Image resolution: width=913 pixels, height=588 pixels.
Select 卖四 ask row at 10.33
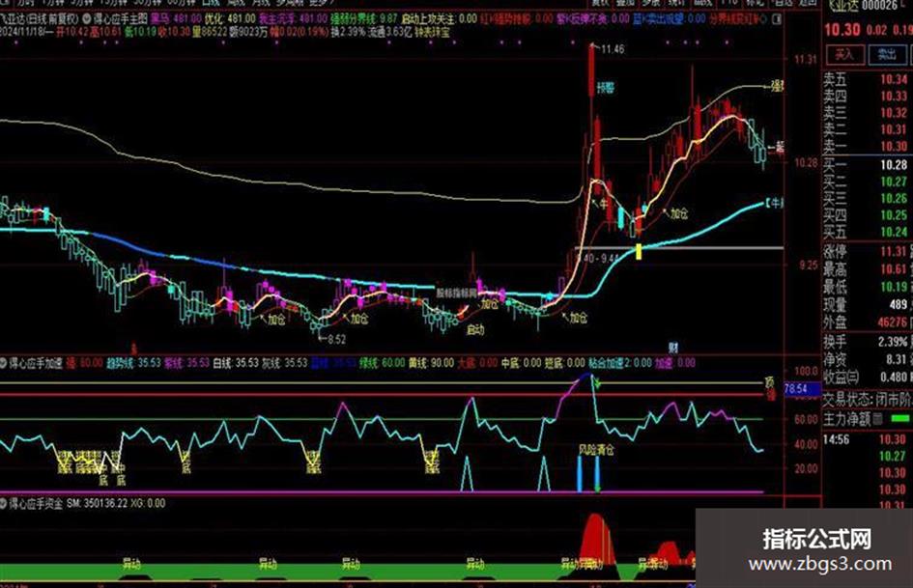867,96
